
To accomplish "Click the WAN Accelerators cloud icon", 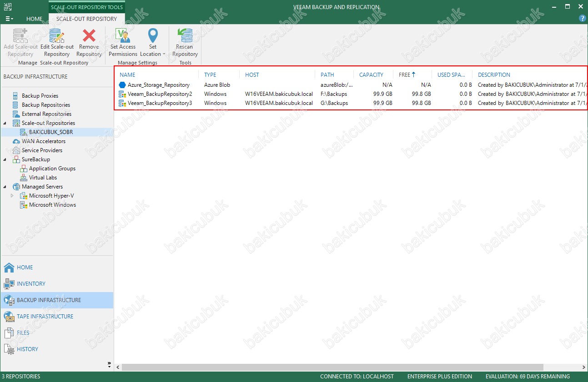I will (x=16, y=141).
